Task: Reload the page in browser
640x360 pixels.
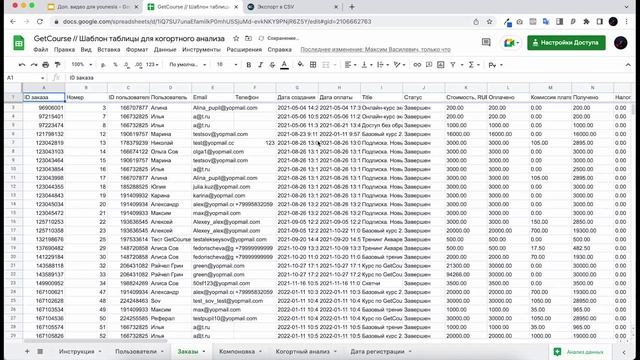Action: pos(40,22)
